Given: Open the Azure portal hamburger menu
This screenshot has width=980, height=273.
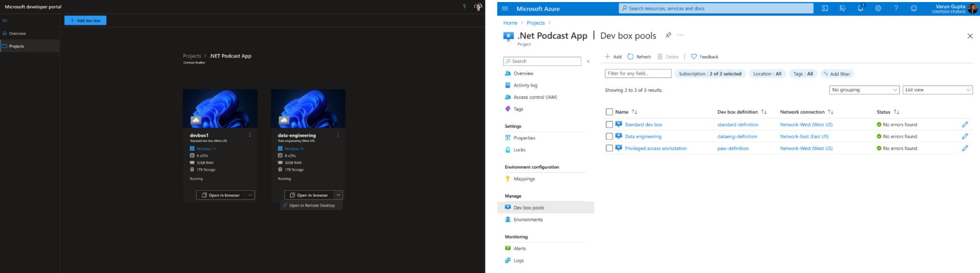Looking at the screenshot, I should pyautogui.click(x=505, y=9).
